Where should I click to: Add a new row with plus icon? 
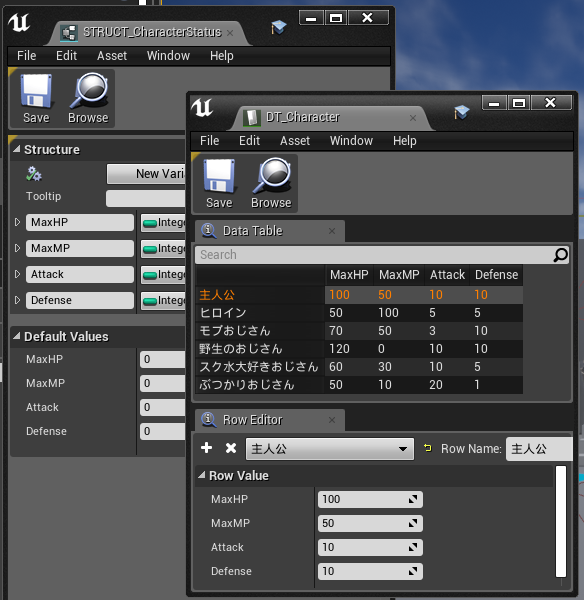[x=207, y=448]
